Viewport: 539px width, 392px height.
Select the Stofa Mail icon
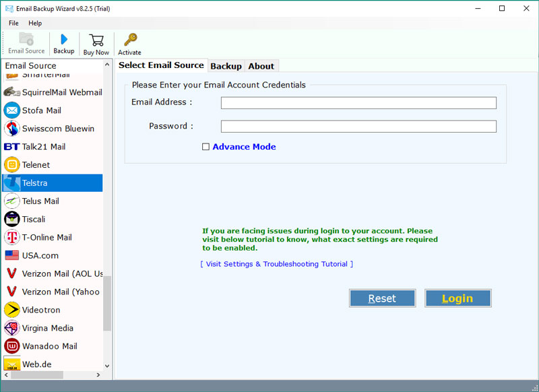pyautogui.click(x=11, y=110)
